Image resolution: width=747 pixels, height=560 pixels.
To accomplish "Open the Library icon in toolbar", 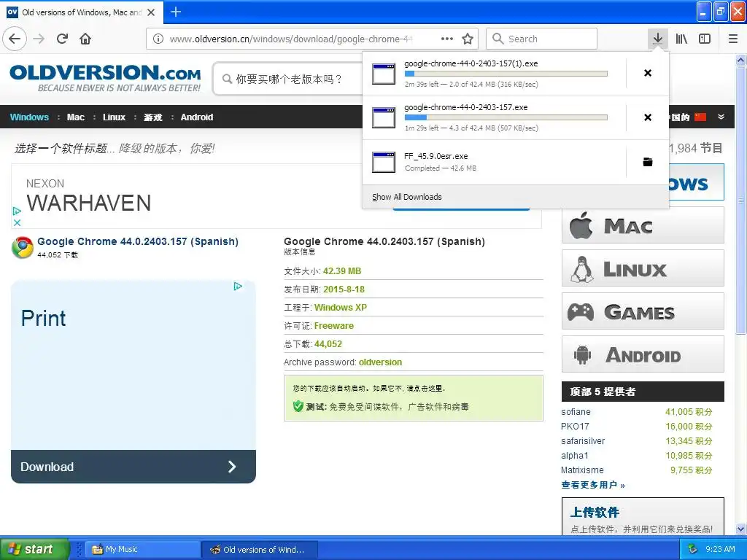I will (x=681, y=39).
